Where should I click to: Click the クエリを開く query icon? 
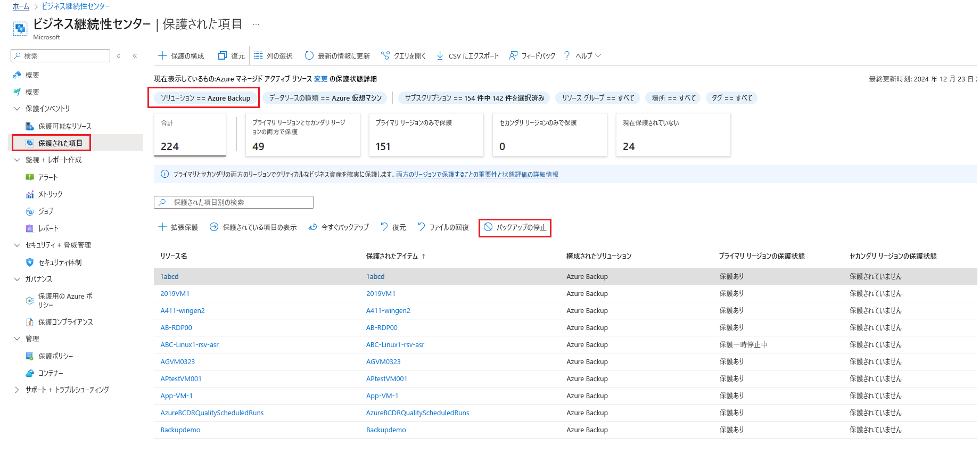click(385, 55)
